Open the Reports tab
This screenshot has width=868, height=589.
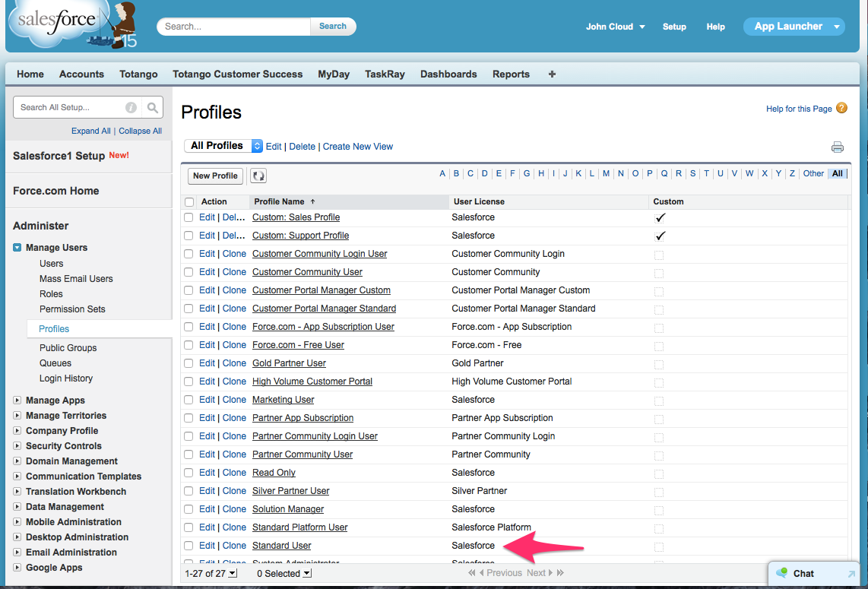511,74
